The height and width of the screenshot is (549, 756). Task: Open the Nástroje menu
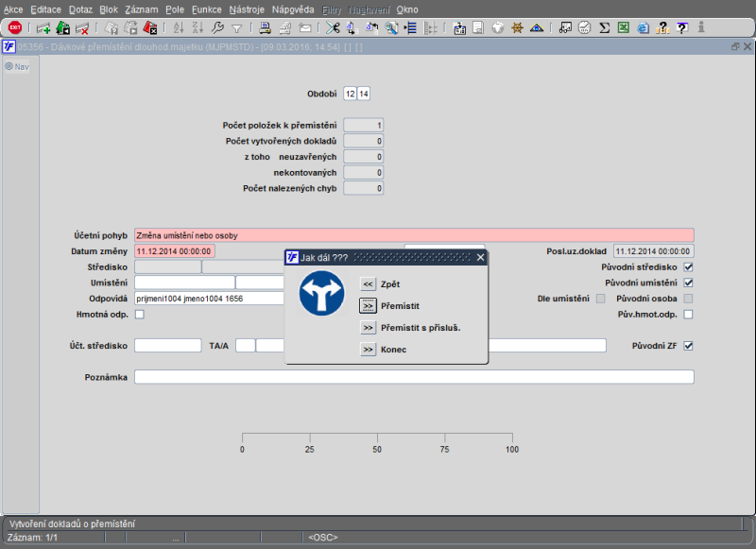pos(247,9)
